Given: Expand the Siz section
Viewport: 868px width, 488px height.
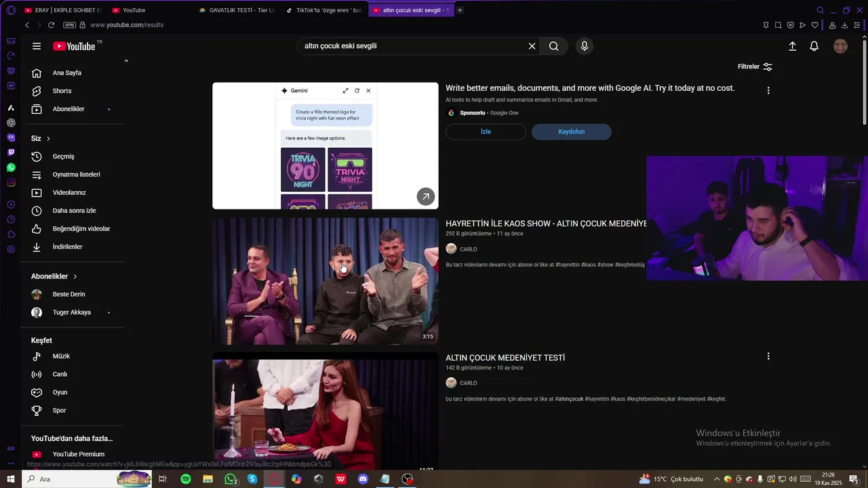Looking at the screenshot, I should pos(41,138).
